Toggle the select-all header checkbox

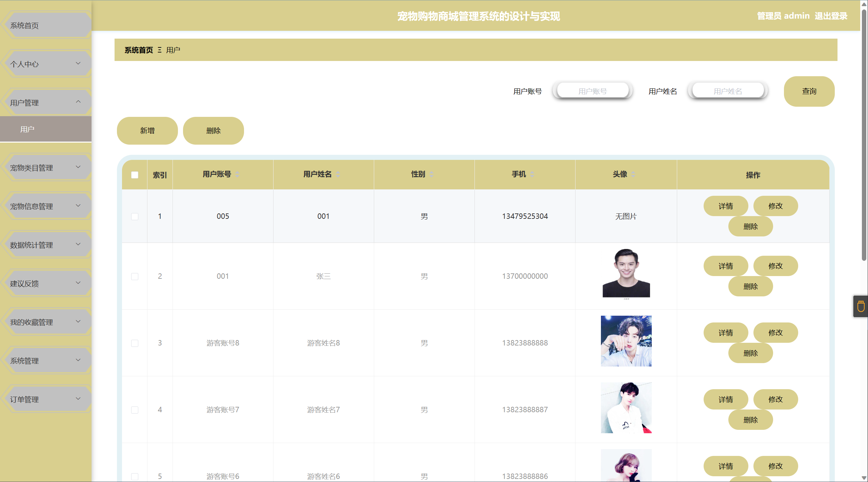[135, 175]
